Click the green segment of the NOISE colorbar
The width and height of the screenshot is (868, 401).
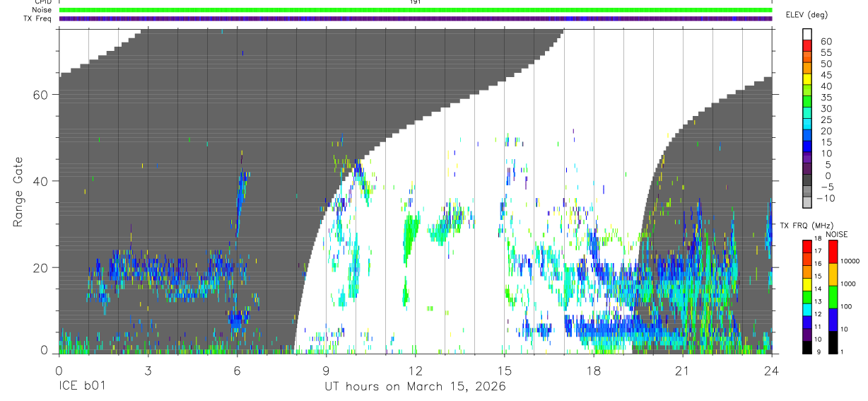pos(833,297)
